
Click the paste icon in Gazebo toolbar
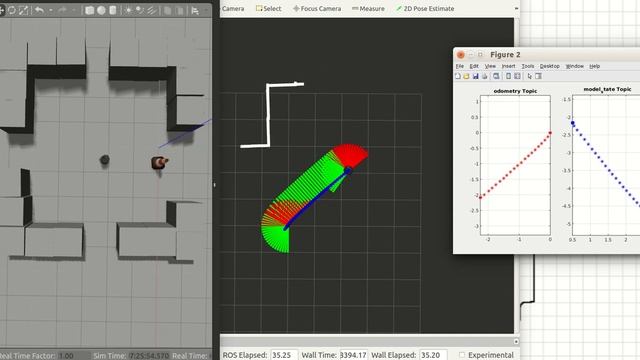coord(180,11)
